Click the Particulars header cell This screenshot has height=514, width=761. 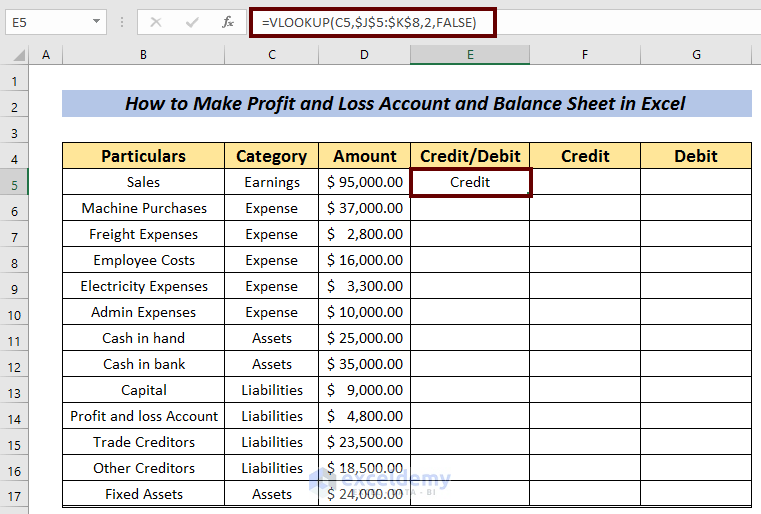[143, 156]
